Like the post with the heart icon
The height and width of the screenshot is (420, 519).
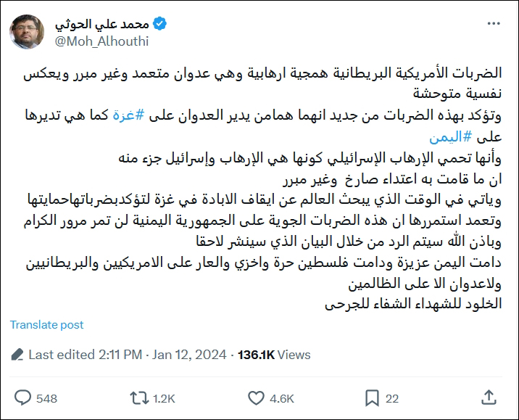coord(255,398)
